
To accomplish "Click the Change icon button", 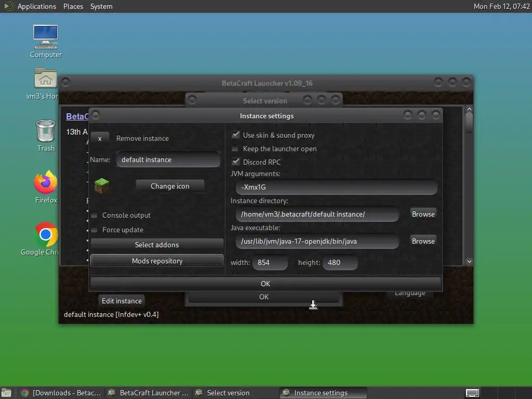I will tap(170, 186).
